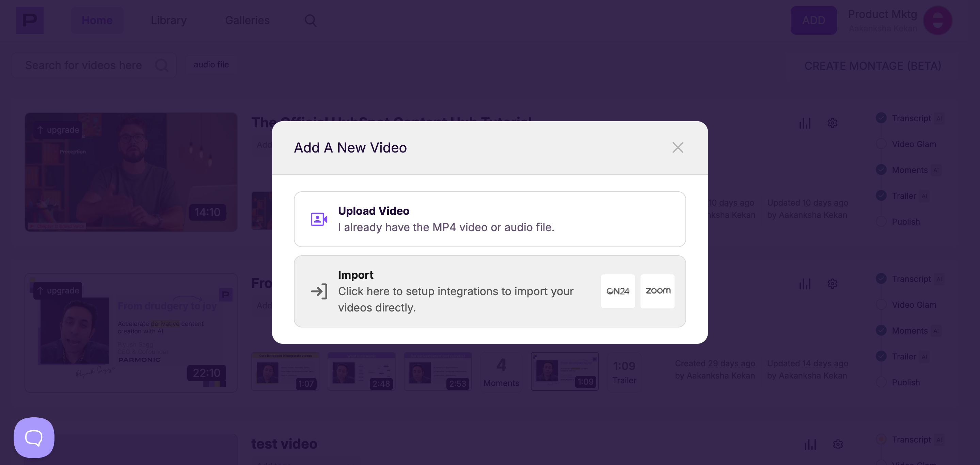Click the Upload Video camera icon
This screenshot has height=465, width=980.
(319, 219)
